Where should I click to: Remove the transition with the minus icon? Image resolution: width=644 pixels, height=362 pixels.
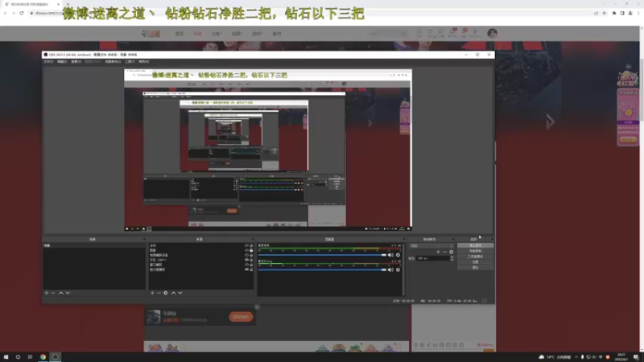point(445,252)
